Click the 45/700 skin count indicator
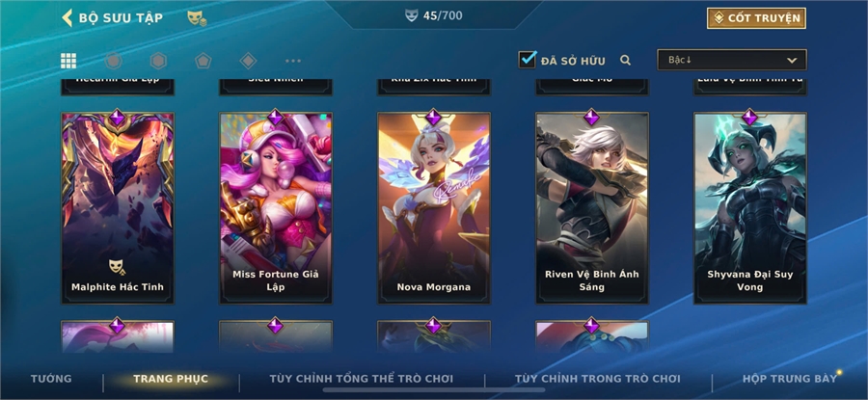This screenshot has height=400, width=868. click(x=434, y=15)
